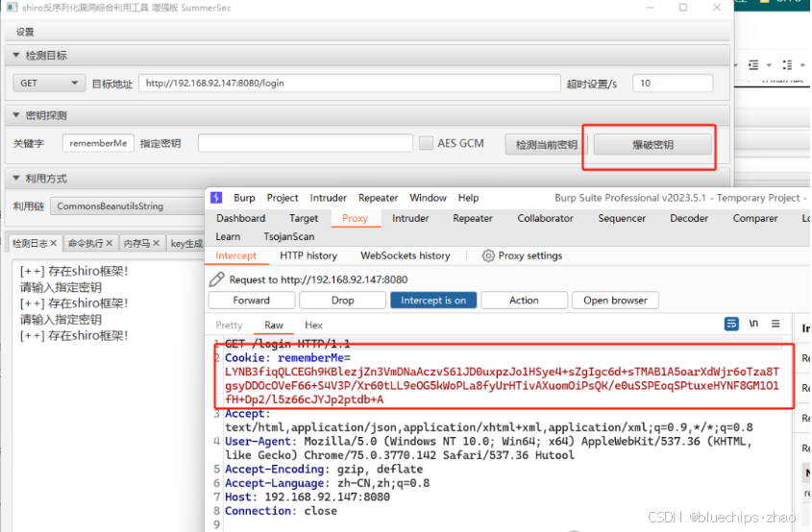
Task: Close the 命令执行 tab
Action: click(x=110, y=243)
